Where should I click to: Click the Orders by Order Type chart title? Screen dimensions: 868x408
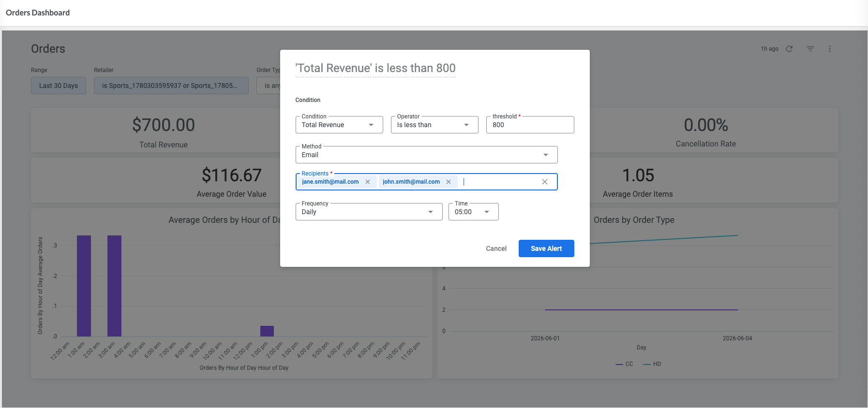[634, 220]
